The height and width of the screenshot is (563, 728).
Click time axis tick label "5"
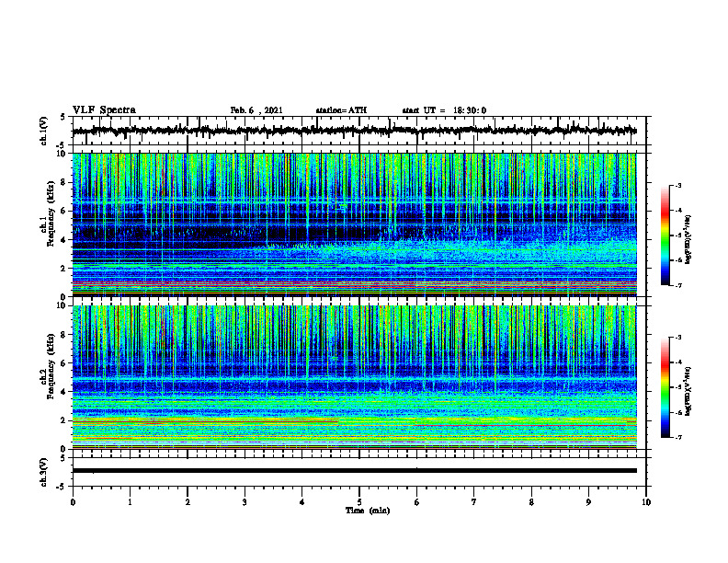pyautogui.click(x=359, y=502)
